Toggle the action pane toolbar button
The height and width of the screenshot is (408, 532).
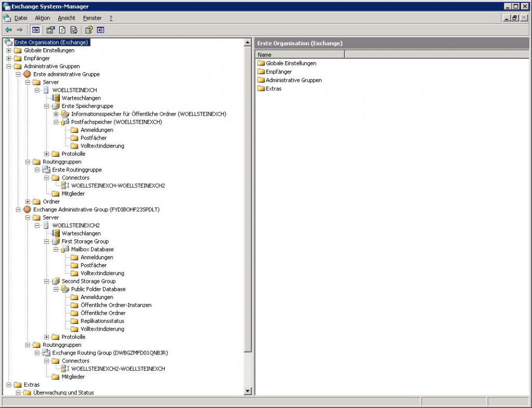(100, 30)
